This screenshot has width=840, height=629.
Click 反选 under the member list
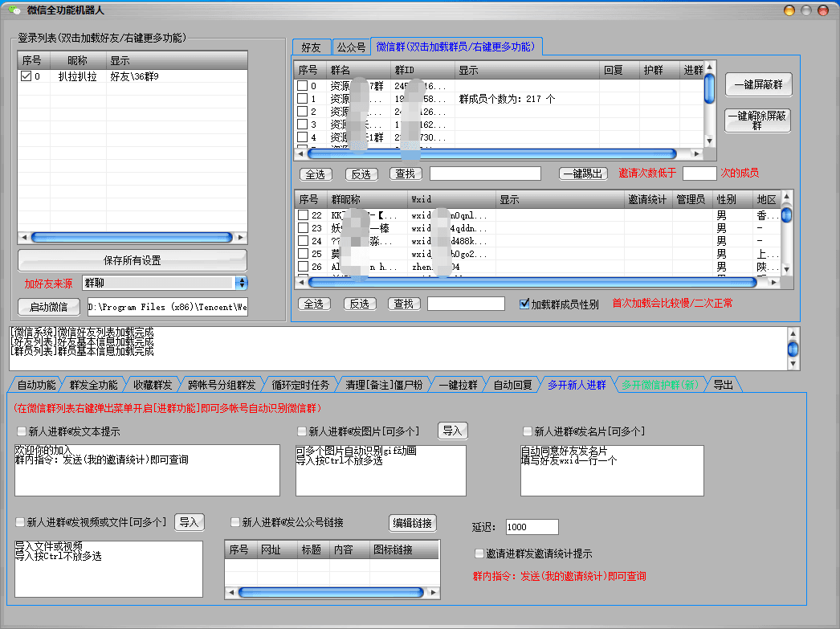pyautogui.click(x=360, y=304)
